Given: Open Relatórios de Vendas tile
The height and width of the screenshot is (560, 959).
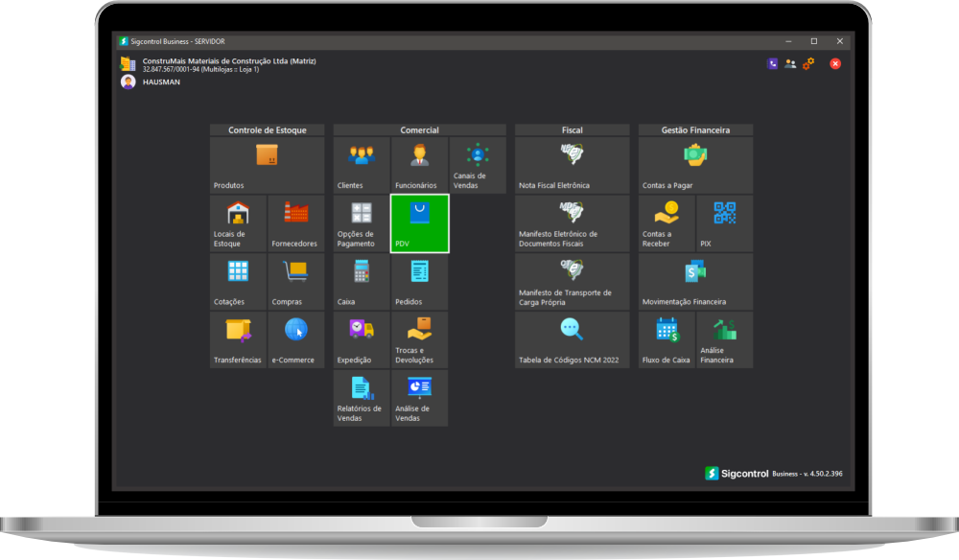Looking at the screenshot, I should click(361, 398).
